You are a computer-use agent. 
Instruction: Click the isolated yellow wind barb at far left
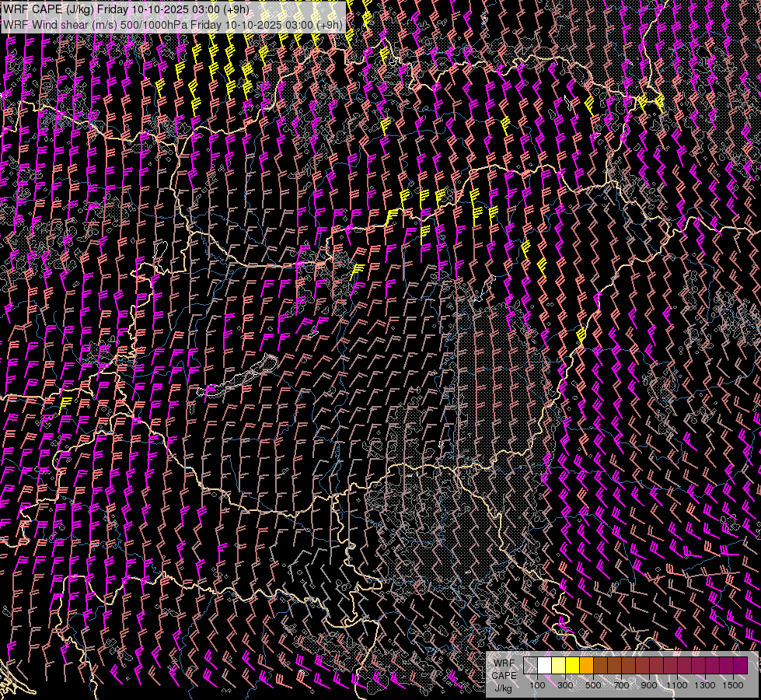66,402
